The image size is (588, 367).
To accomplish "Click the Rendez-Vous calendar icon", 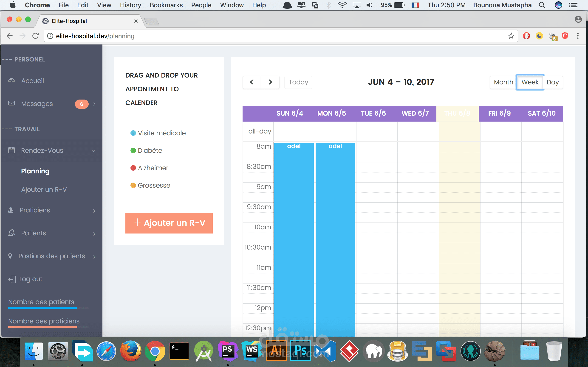I will point(11,150).
